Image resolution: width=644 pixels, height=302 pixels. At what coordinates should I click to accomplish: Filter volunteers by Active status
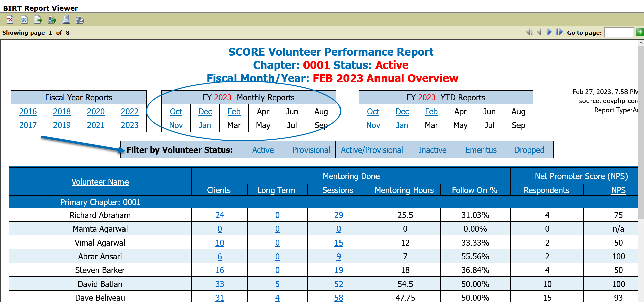pyautogui.click(x=263, y=150)
